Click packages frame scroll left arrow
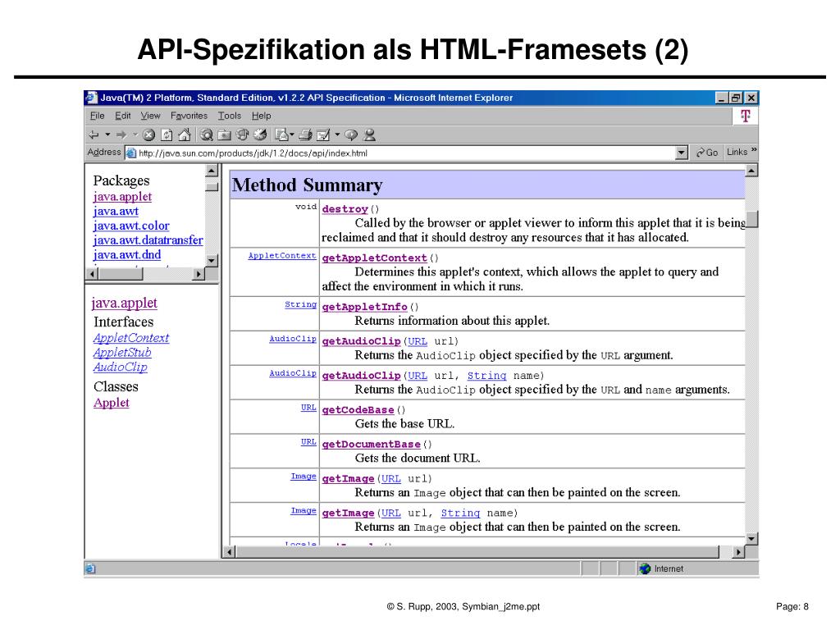Viewport: 840px width, 630px height. point(92,274)
